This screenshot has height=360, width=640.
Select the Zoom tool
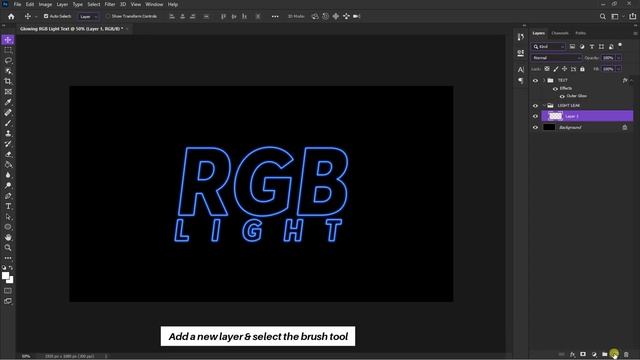8,248
